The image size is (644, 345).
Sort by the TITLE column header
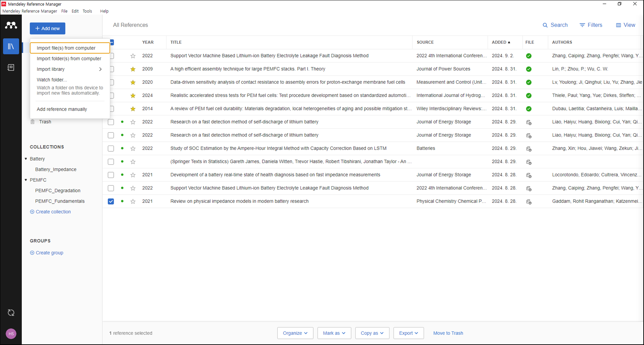coord(176,42)
